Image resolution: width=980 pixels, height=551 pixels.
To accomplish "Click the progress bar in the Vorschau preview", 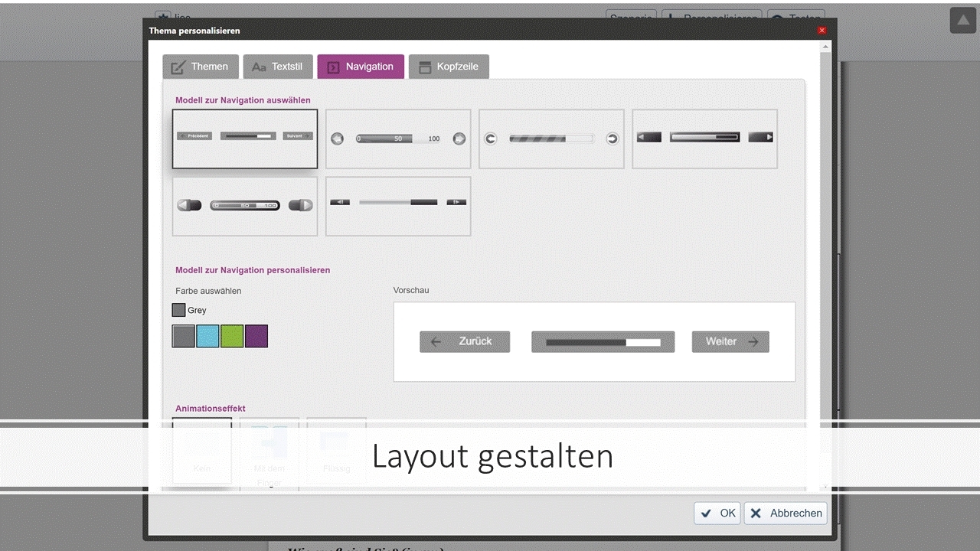I will pyautogui.click(x=603, y=342).
